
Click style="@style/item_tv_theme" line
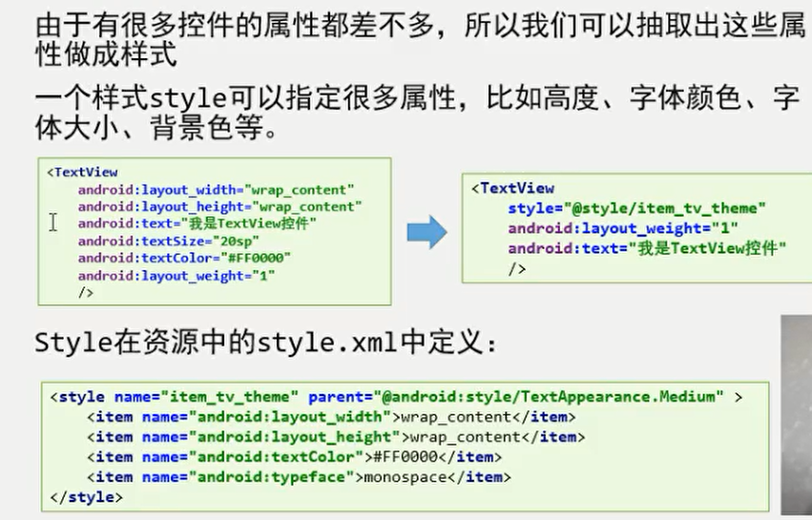(636, 209)
